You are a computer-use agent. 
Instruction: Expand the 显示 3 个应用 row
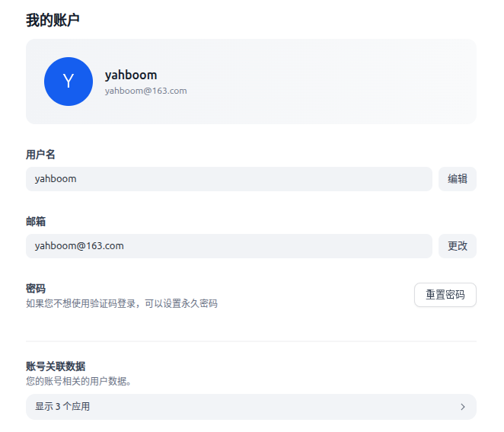(251, 407)
